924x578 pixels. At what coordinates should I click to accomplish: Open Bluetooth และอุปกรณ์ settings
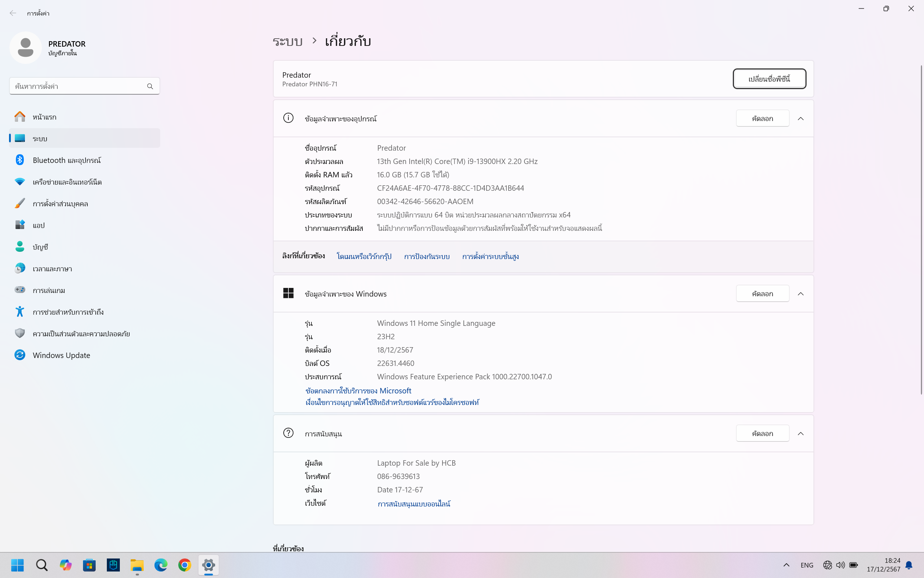(84, 160)
